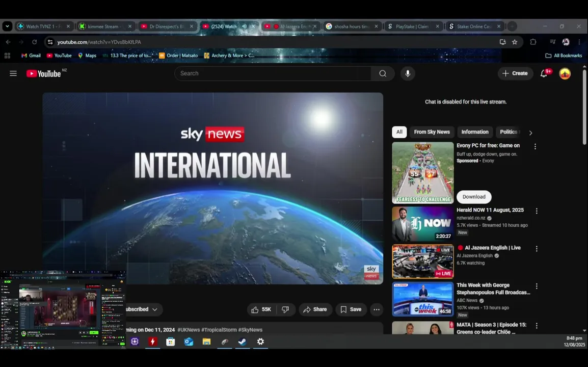This screenshot has height=367, width=588.
Task: Select the Politics filter chip
Action: click(x=509, y=132)
